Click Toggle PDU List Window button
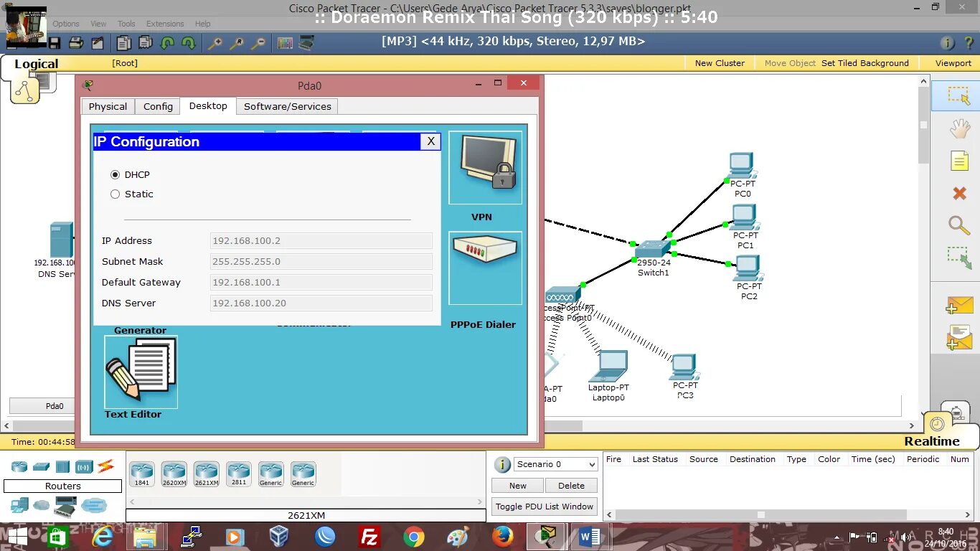The height and width of the screenshot is (551, 980). (x=545, y=507)
